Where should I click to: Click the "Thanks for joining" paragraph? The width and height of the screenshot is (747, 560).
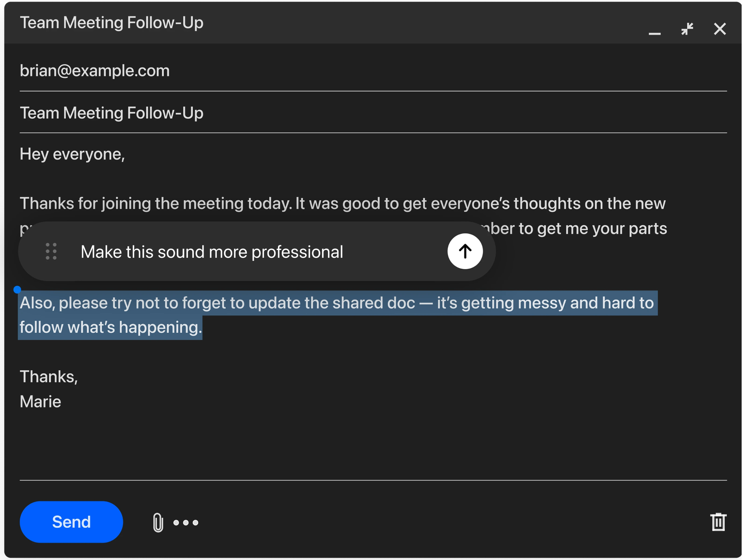pyautogui.click(x=342, y=204)
